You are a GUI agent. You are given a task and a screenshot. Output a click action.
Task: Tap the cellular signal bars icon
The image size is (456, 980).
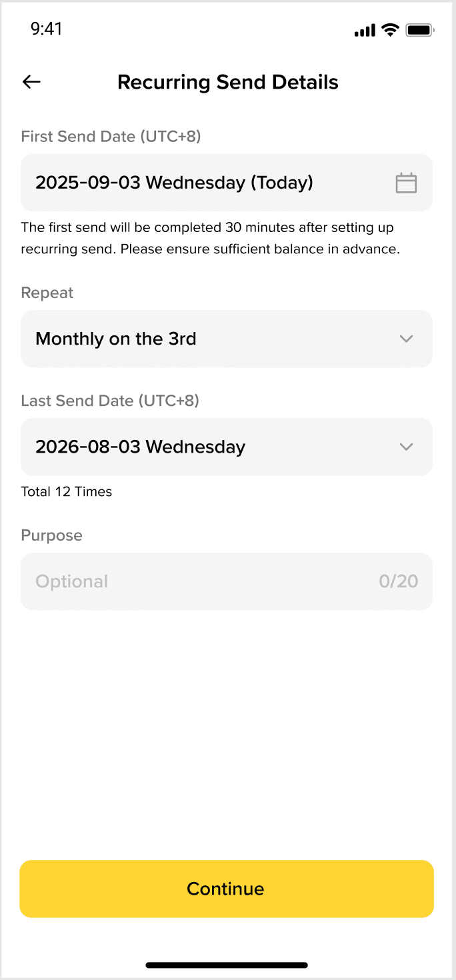[x=365, y=31]
